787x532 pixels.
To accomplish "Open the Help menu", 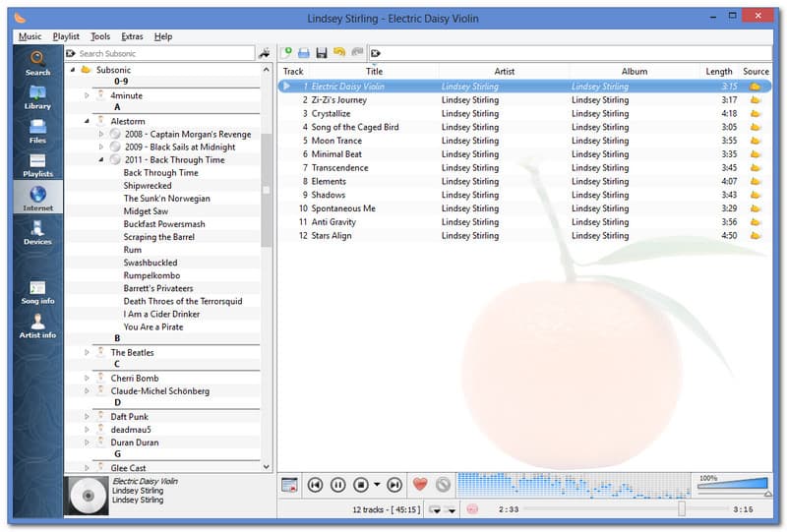I will click(163, 36).
